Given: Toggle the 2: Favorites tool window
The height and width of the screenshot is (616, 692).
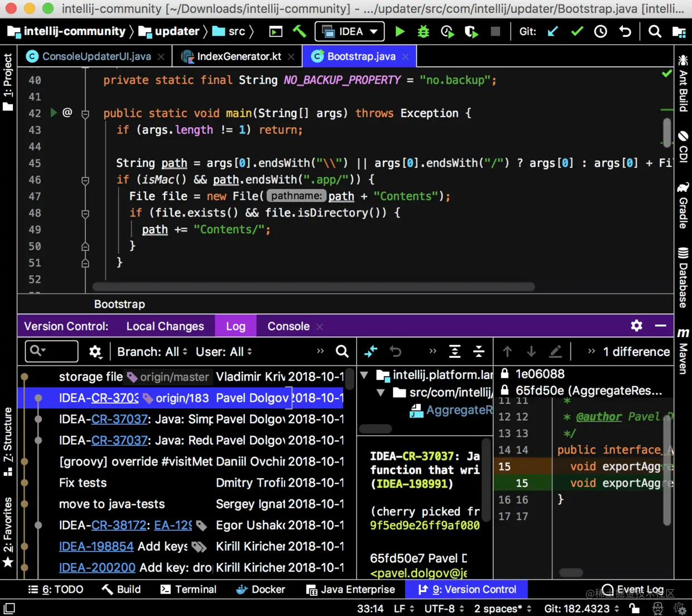Looking at the screenshot, I should click(8, 532).
